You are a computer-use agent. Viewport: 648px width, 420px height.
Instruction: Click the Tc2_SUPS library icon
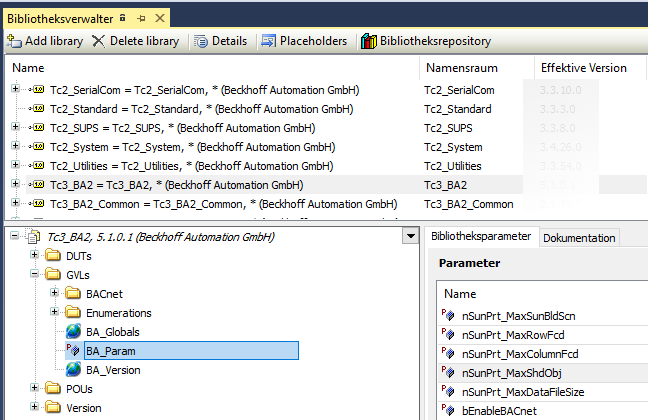click(37, 127)
